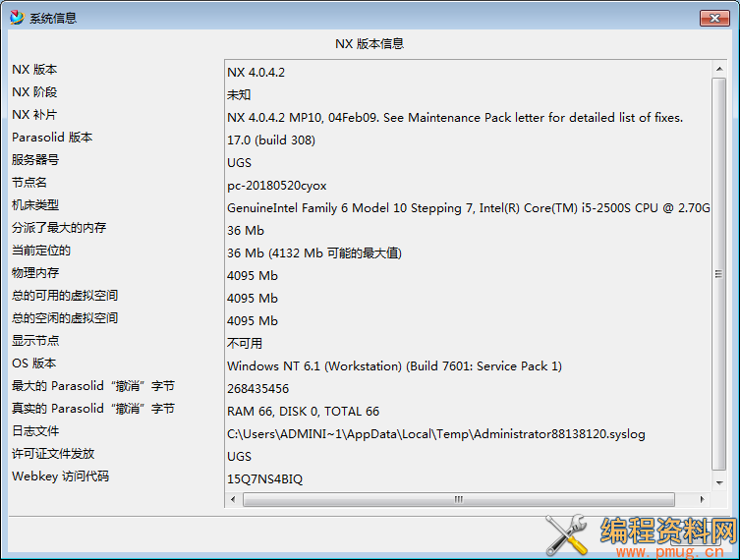
Task: Click the vertical scrollbar thumb
Action: [718, 274]
